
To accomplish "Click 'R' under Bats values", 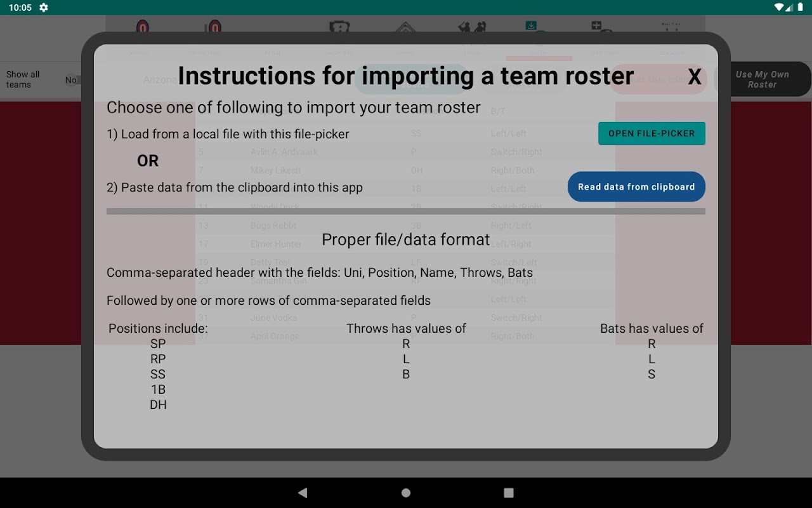I will (652, 344).
